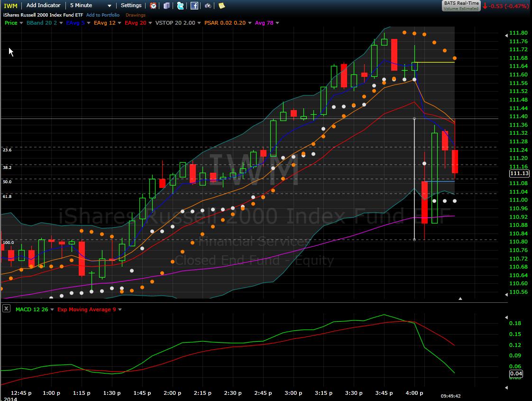Screen dimensions: 532x401
Task: Expand the EAvg 20 dropdown arrow
Action: pos(150,23)
